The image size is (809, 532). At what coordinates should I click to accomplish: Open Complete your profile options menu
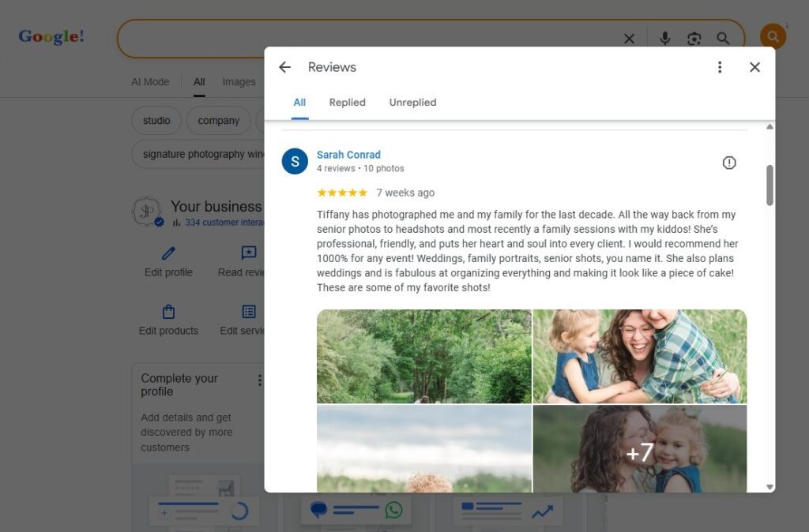(x=259, y=380)
